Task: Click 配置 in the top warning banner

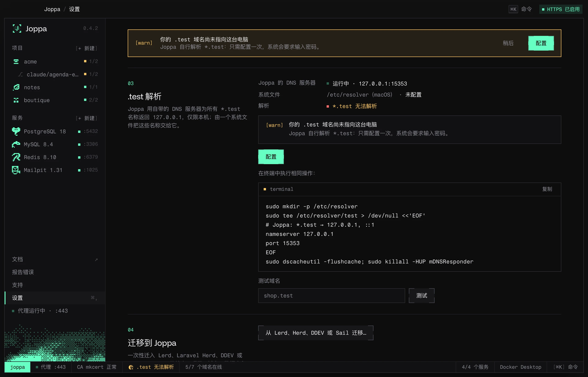Action: coord(541,43)
